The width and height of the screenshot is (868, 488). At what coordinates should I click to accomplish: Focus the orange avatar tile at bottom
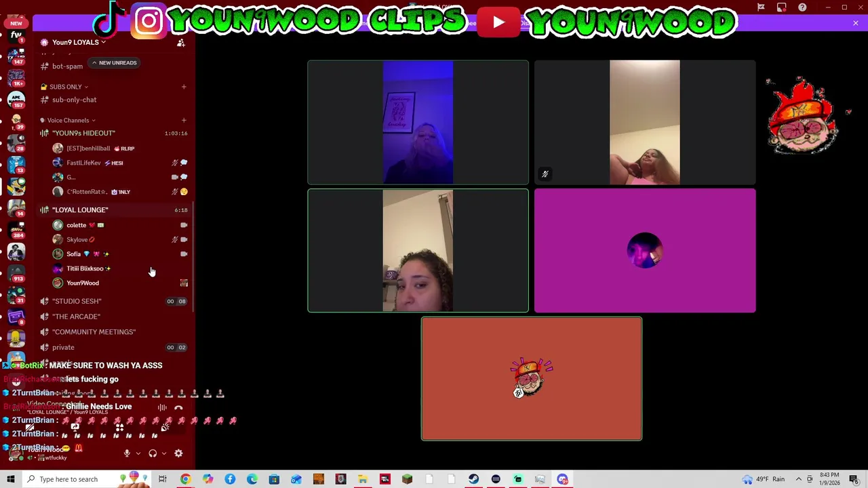[532, 379]
